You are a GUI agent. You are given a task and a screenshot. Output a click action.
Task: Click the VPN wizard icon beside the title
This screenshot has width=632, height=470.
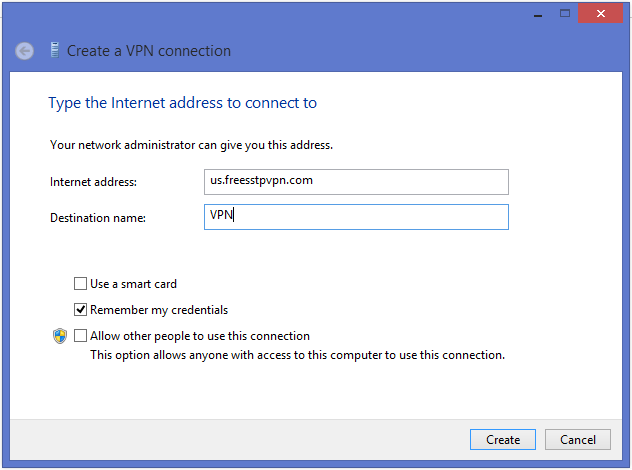point(53,50)
